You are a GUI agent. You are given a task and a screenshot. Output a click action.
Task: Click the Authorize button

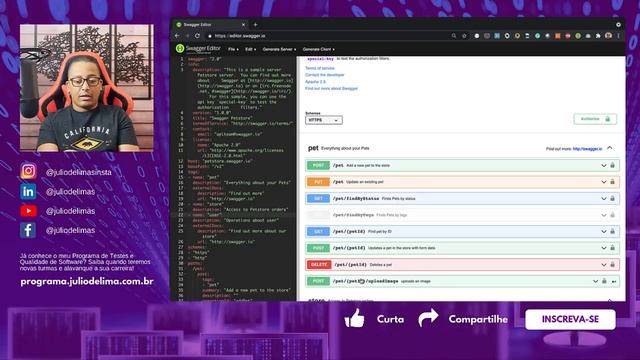point(595,119)
